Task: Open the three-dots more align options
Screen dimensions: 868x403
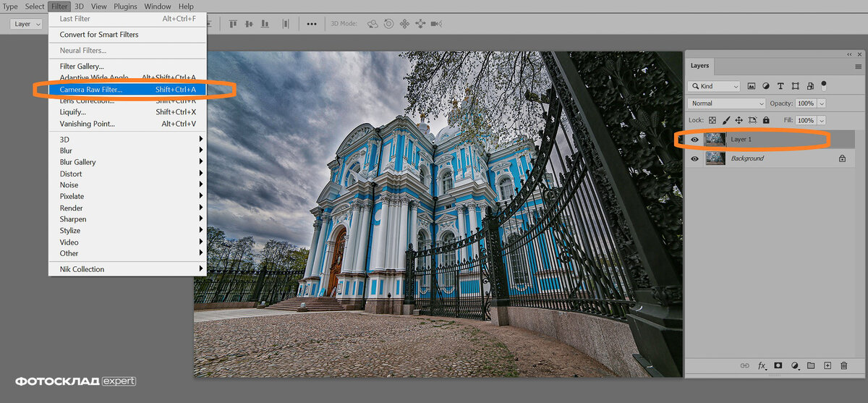Action: pos(312,24)
